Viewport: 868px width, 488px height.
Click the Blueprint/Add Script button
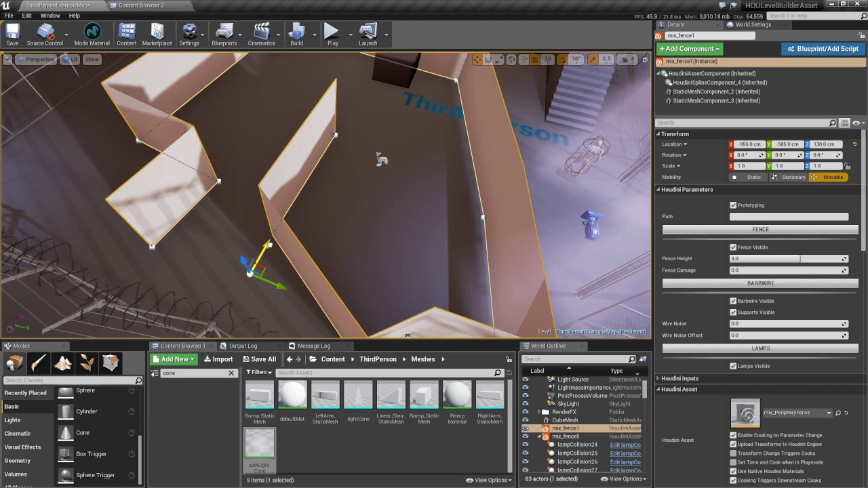click(x=823, y=49)
